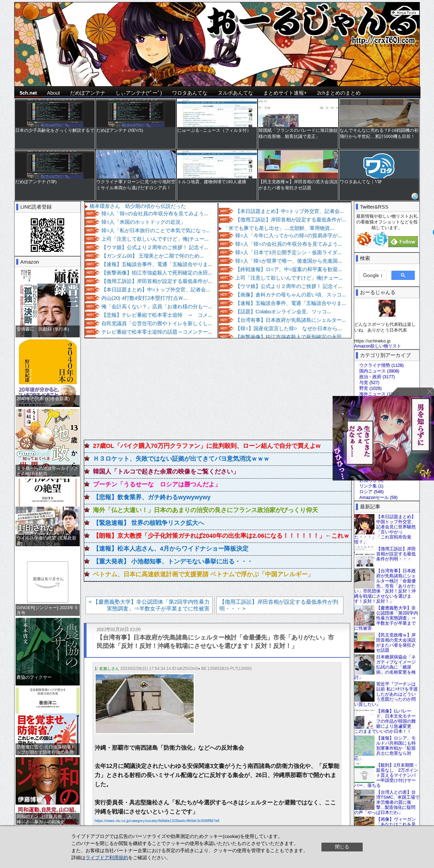Click poster name 名無しさん in comment header
The image size is (434, 868).
coord(109,668)
